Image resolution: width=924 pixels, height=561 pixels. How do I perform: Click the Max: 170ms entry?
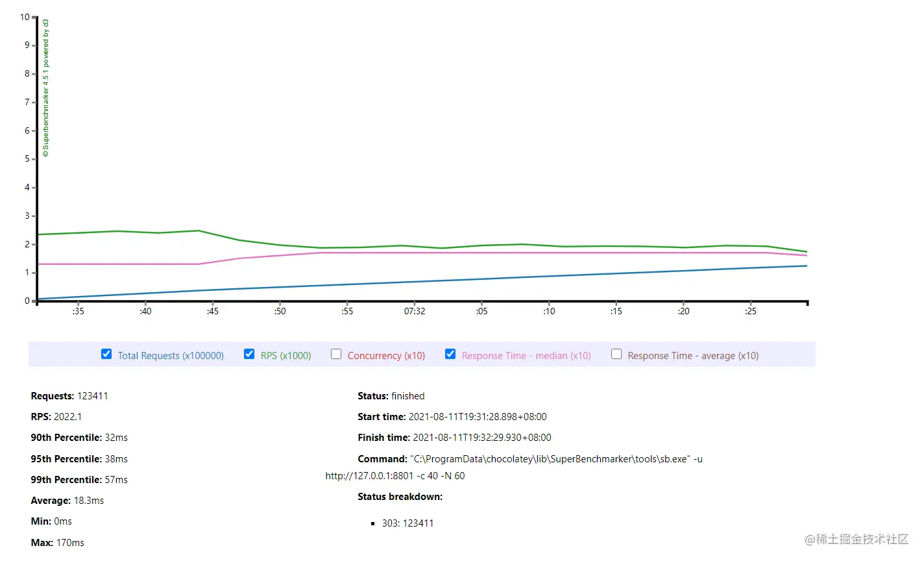click(57, 543)
